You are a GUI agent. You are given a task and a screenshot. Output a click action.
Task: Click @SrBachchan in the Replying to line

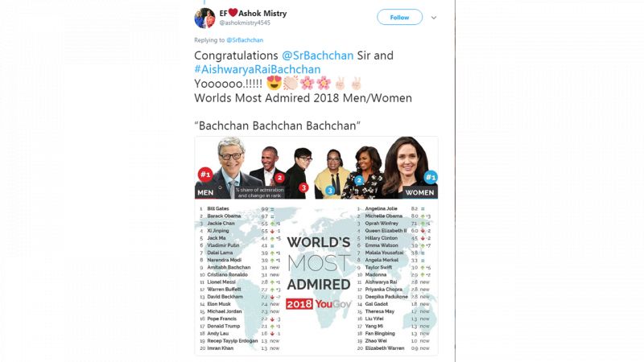245,39
